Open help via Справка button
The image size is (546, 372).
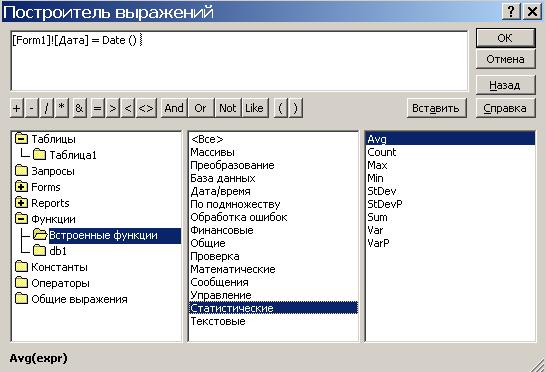[505, 108]
